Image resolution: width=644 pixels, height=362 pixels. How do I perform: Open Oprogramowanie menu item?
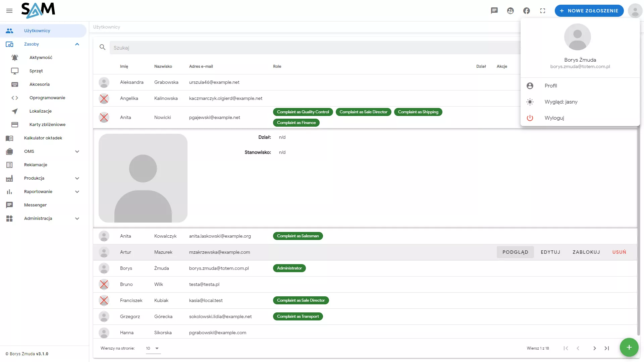(x=43, y=98)
